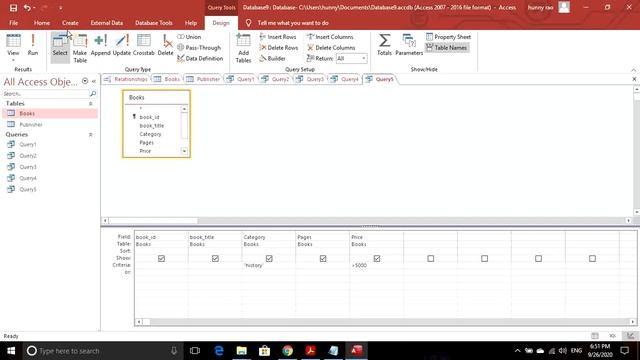
Task: Toggle Table Names display
Action: coord(447,48)
